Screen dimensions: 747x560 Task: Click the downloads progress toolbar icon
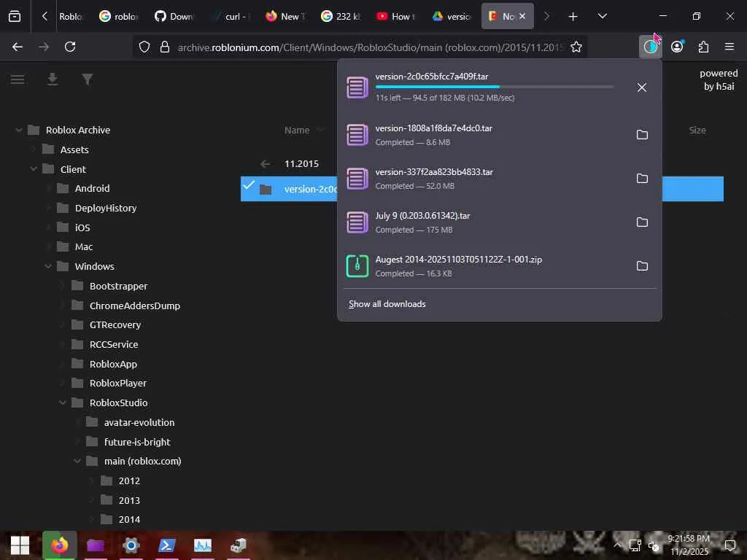650,47
